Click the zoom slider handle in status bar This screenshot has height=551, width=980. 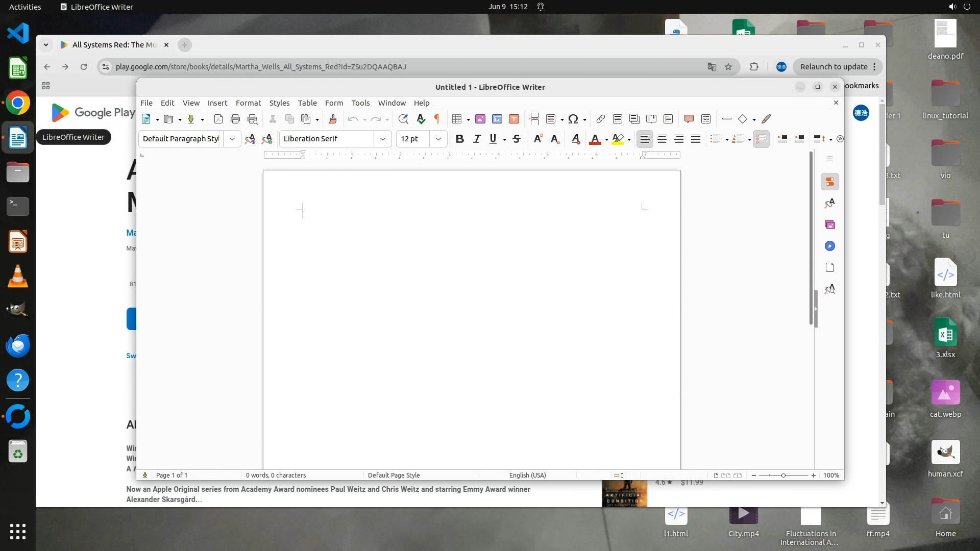click(783, 475)
